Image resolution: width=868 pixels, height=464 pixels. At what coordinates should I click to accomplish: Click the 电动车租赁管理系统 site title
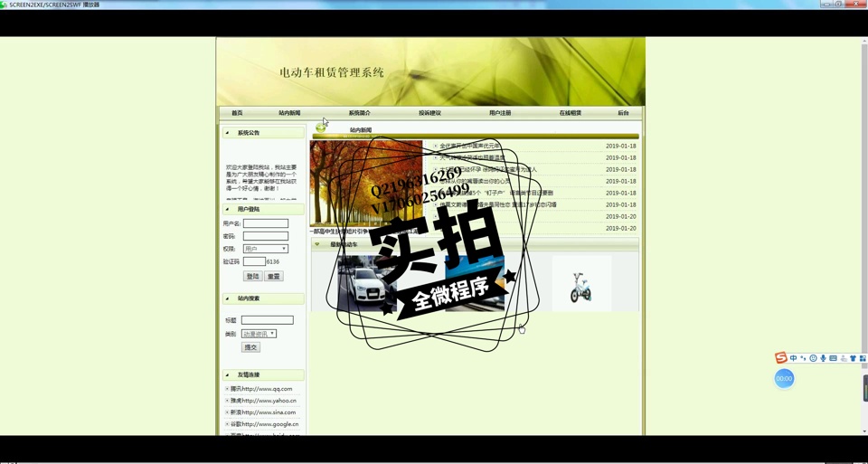tap(332, 72)
